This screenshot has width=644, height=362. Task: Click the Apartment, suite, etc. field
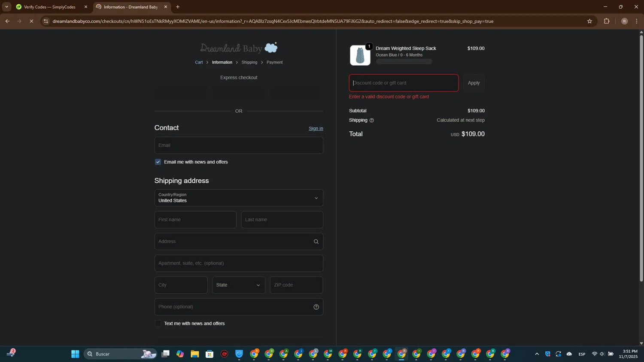point(239,263)
